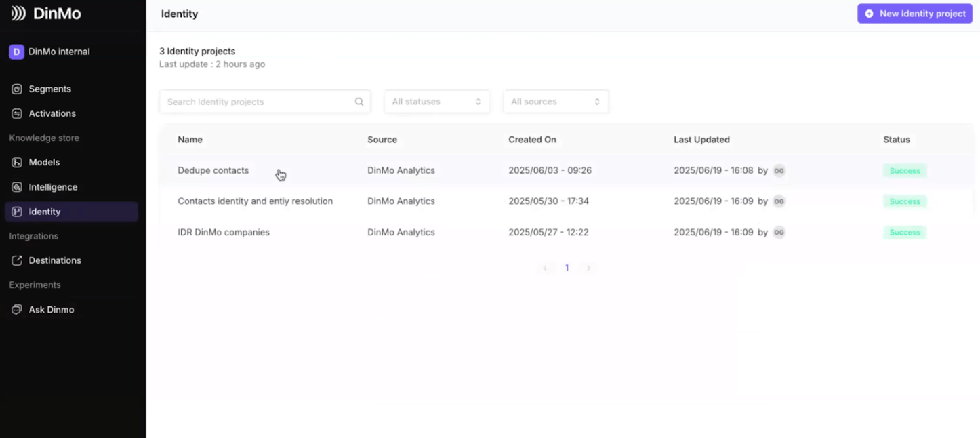The width and height of the screenshot is (980, 438).
Task: Click the Identity page title
Action: [180, 14]
